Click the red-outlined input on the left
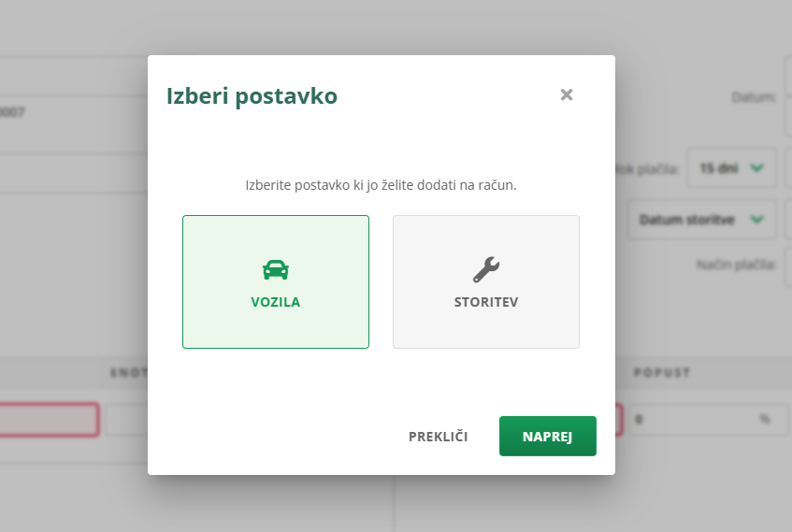This screenshot has width=792, height=532. click(49, 419)
